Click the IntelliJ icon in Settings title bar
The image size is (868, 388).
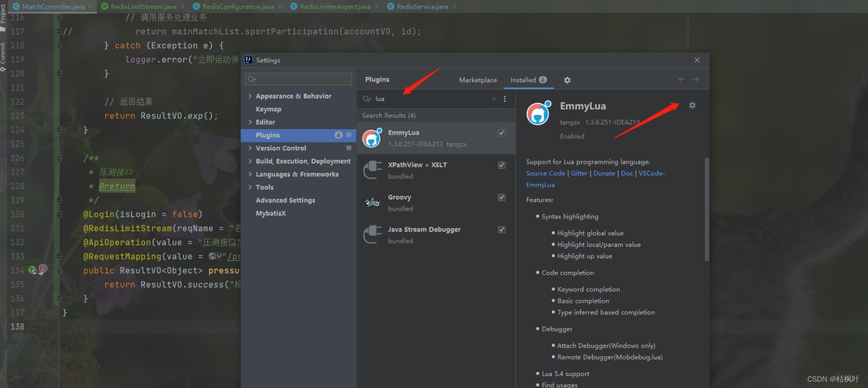coord(248,60)
